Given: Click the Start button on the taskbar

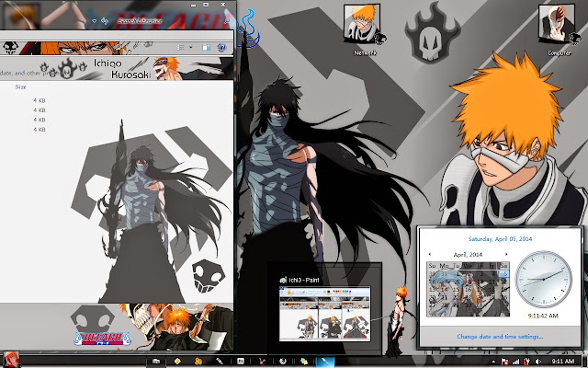Looking at the screenshot, I should 10,360.
